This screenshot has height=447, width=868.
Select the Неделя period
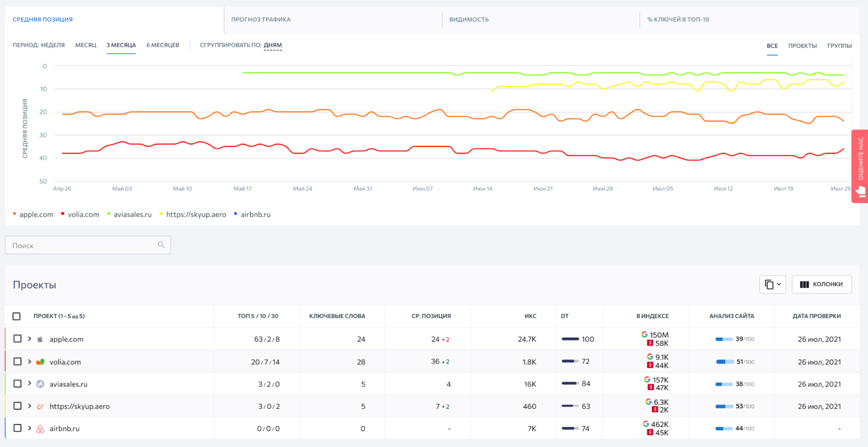53,45
